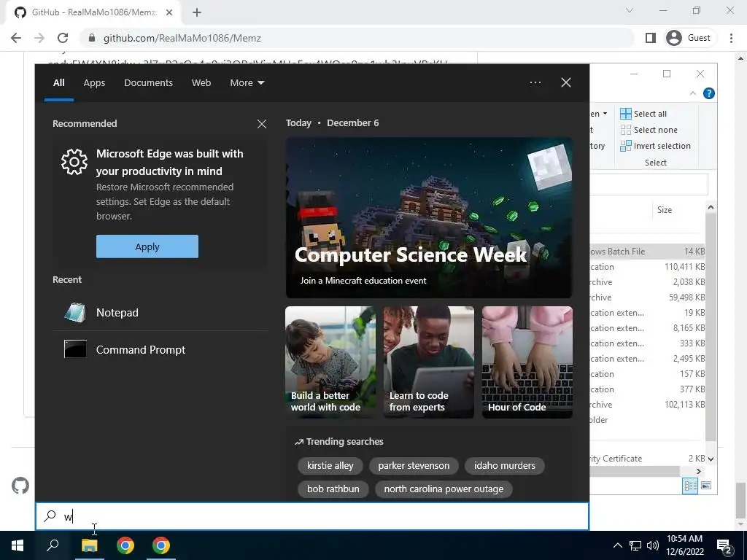The height and width of the screenshot is (560, 747).
Task: Open Chrome side panel
Action: [650, 38]
